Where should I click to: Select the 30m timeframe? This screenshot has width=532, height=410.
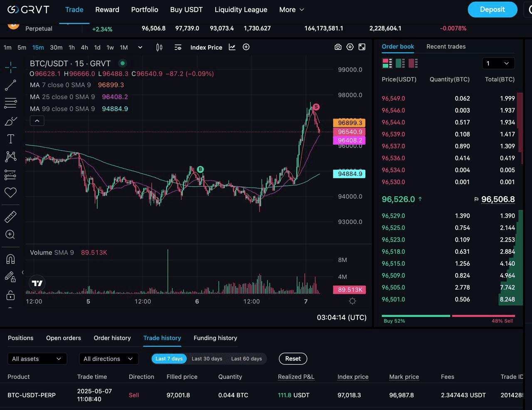(x=56, y=47)
